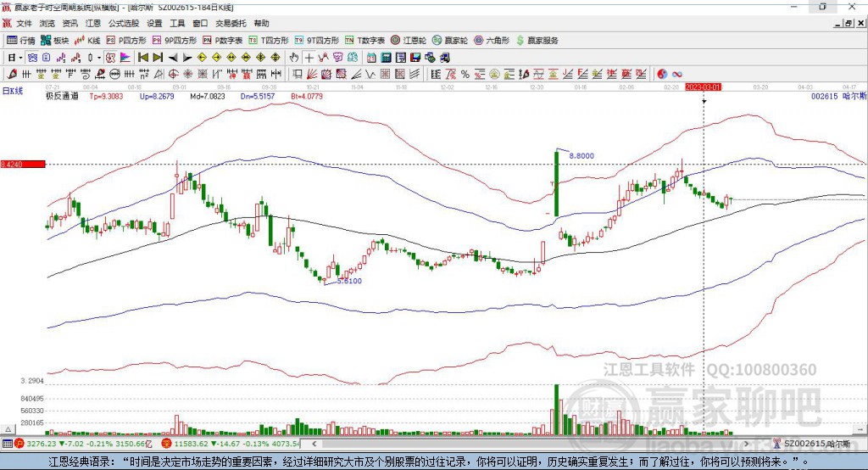Select the circle target crosshair tool
Viewport: 868px width, 470px height.
(173, 74)
